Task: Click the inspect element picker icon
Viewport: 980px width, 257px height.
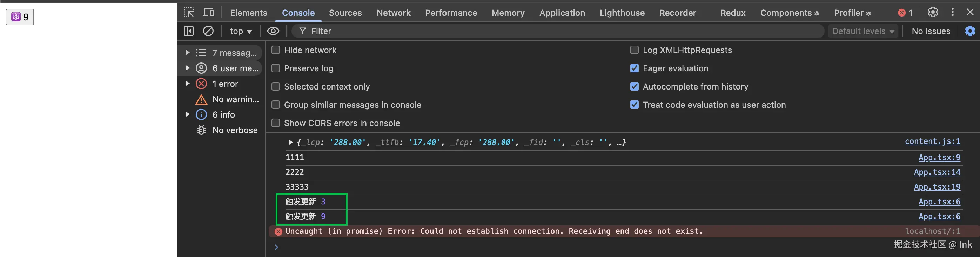Action: (189, 13)
